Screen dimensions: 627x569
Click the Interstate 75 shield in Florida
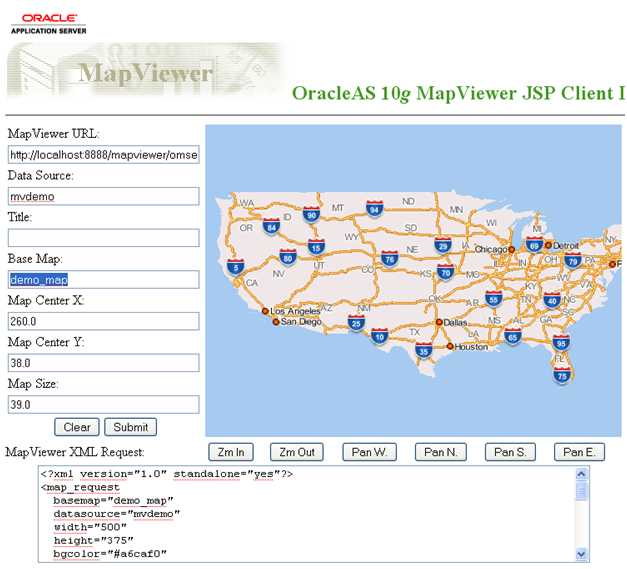[x=562, y=375]
